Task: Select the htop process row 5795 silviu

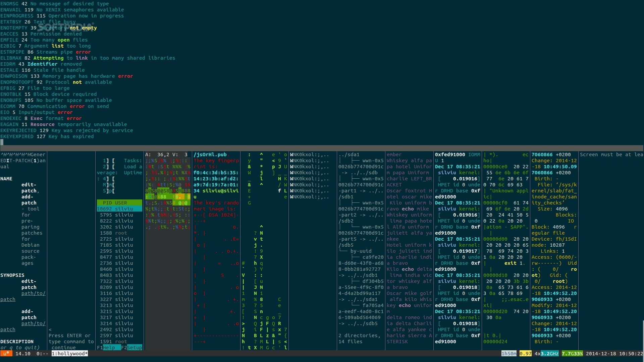Action: (x=116, y=215)
